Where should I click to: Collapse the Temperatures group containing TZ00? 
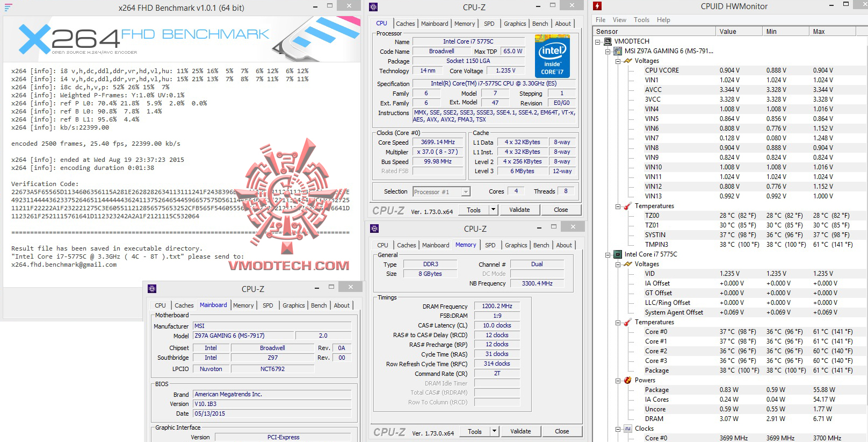point(618,206)
